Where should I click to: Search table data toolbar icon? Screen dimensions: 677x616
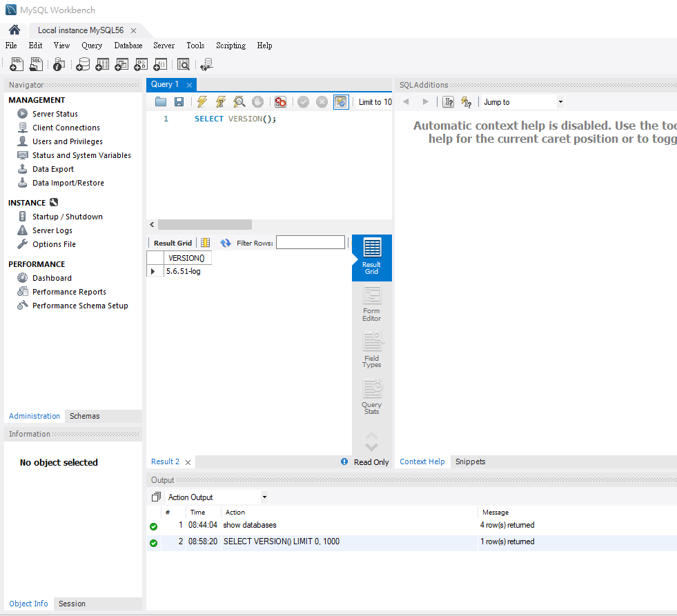point(183,64)
